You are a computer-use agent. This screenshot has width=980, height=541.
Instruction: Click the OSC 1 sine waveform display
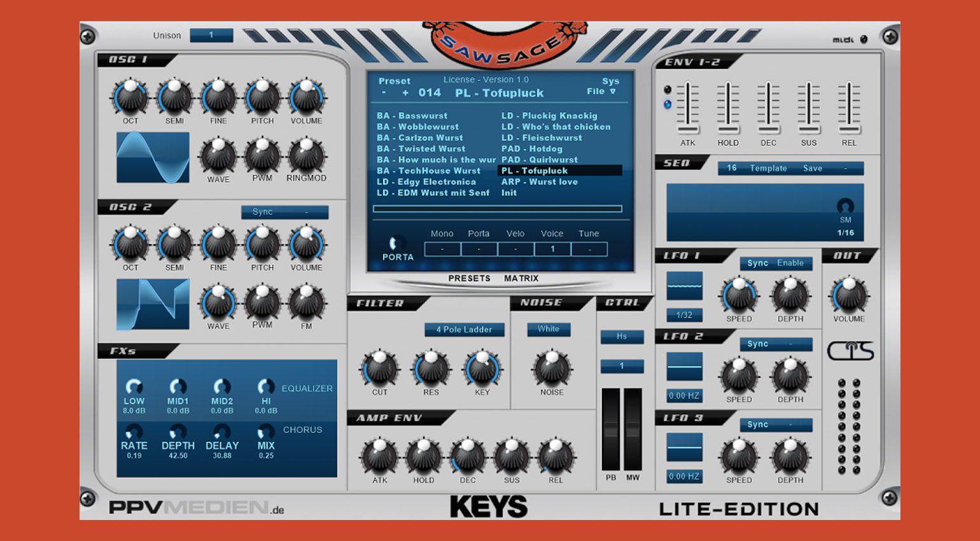click(153, 157)
